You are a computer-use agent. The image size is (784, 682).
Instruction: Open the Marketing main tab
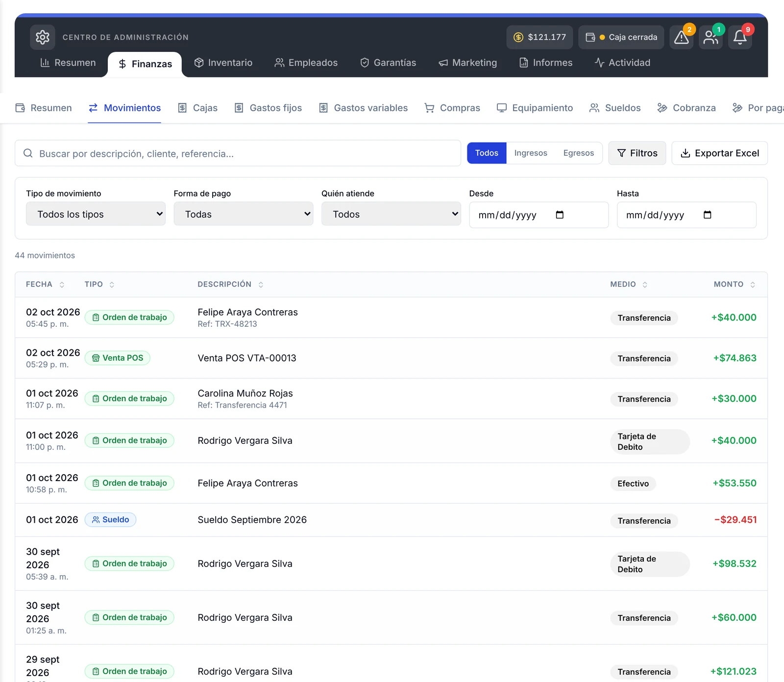(468, 63)
